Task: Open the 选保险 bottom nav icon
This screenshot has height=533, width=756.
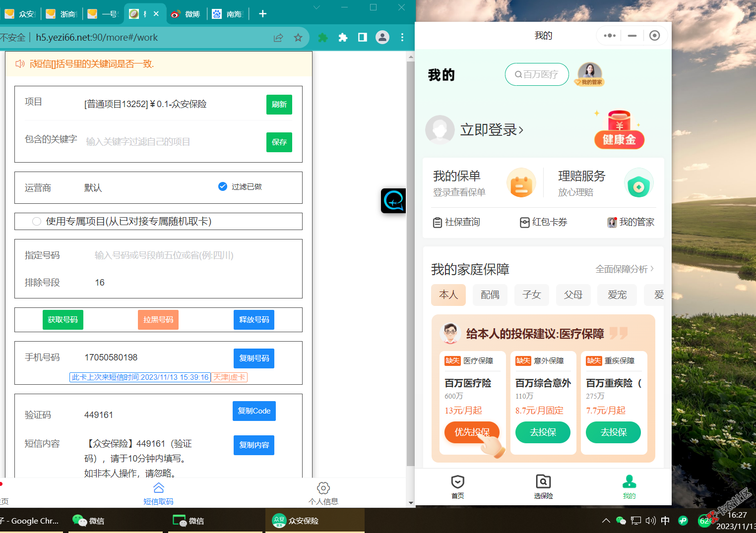Action: coord(543,487)
